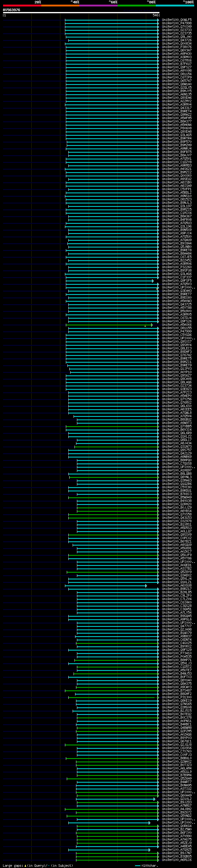Choose hit UniRef100_Q3LAG6

(177, 274)
